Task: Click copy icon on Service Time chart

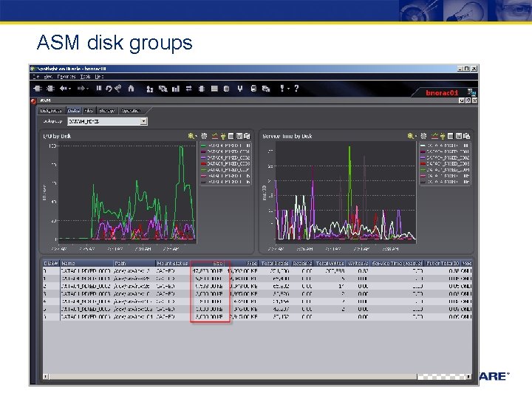Action: tap(466, 136)
